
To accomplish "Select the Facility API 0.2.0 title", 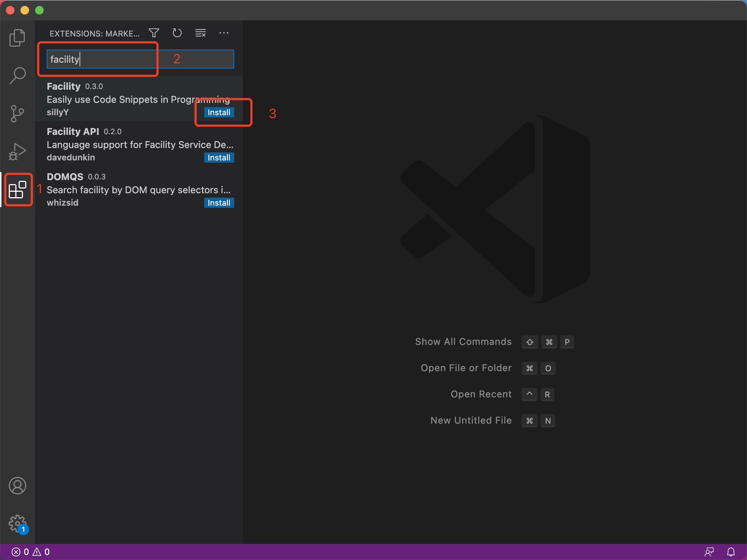I will coord(73,132).
